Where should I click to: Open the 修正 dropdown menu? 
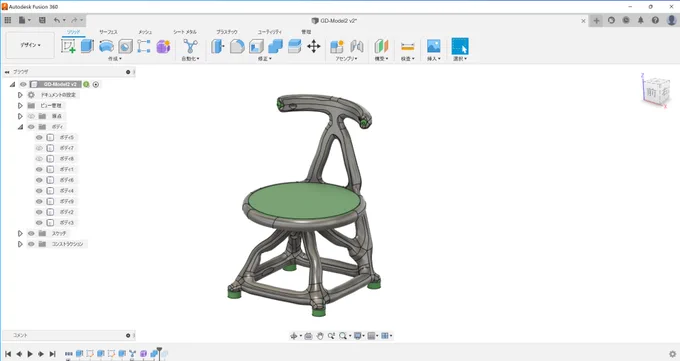(x=265, y=59)
